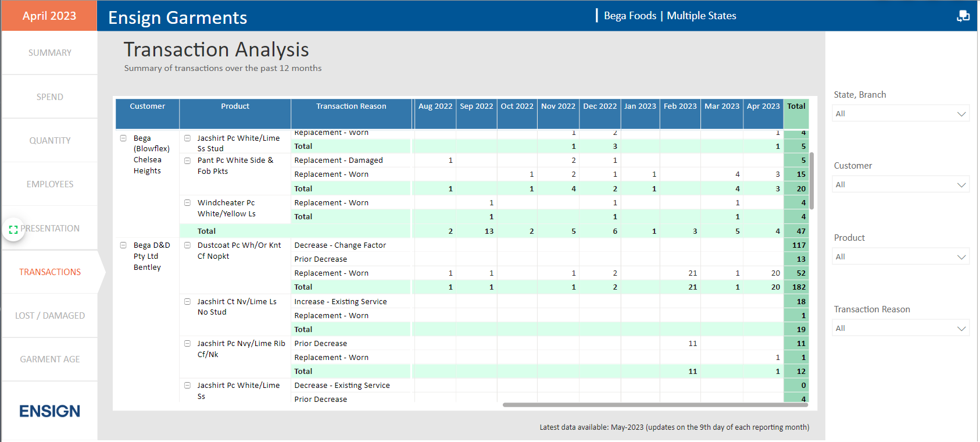Open the Product filter dropdown
The image size is (980, 442).
point(900,257)
